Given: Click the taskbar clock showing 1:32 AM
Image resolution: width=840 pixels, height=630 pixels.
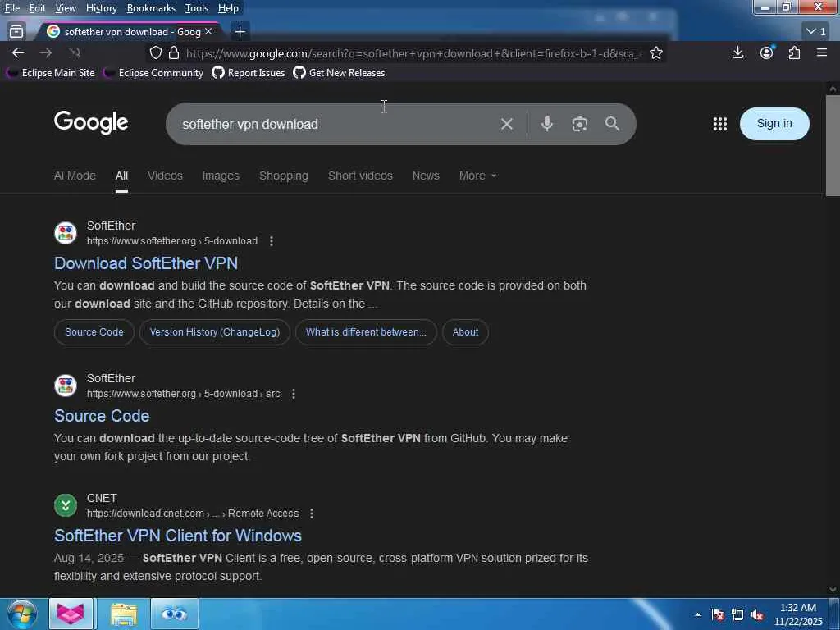Looking at the screenshot, I should click(798, 614).
